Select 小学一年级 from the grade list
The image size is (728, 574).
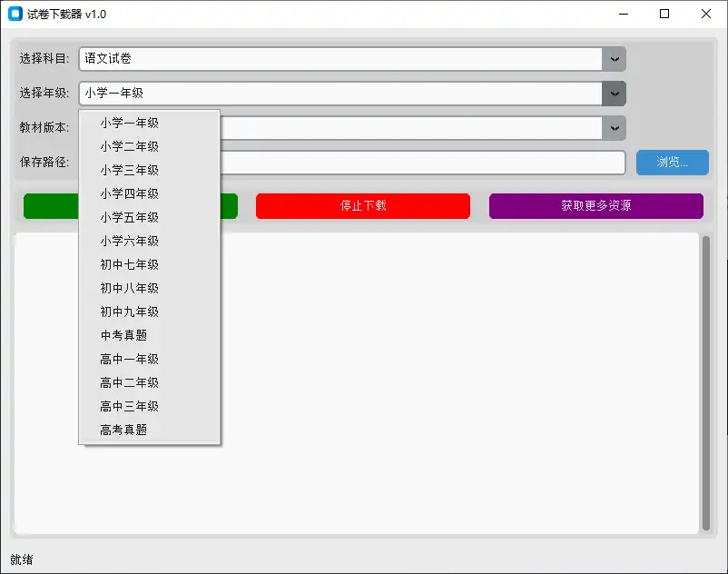click(127, 122)
